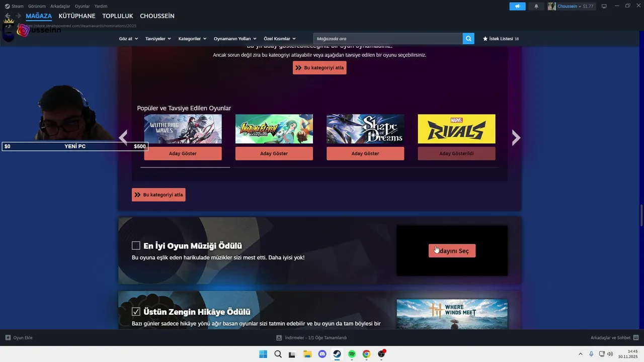The image size is (644, 362).
Task: Go forward with the navigation forward arrow
Action: [x=18, y=16]
